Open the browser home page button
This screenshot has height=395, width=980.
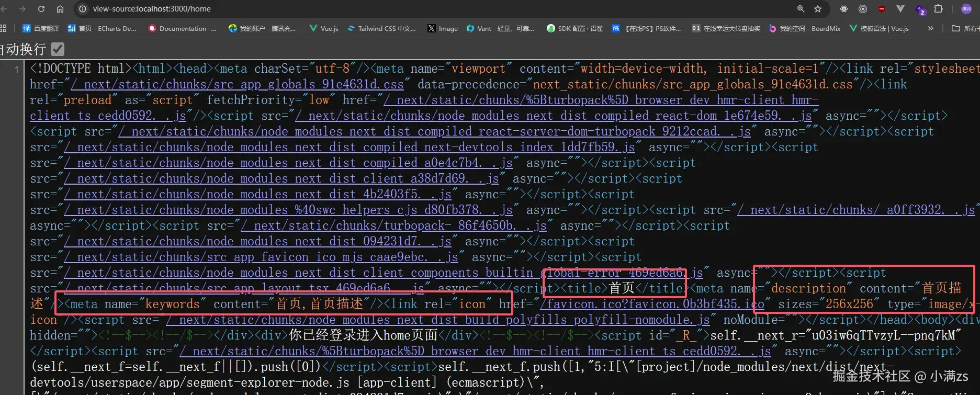pos(60,9)
